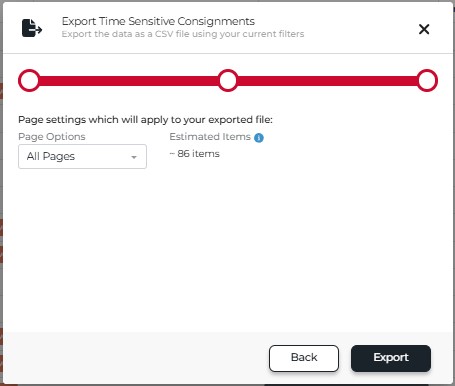The image size is (455, 386).
Task: Go back with the Back button
Action: pos(304,358)
